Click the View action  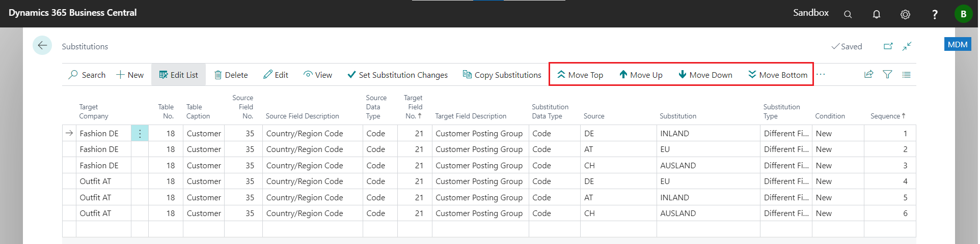(318, 75)
